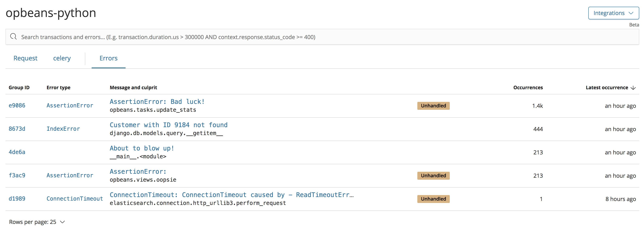The image size is (644, 231).
Task: Click the 1.4k occurrences value
Action: [538, 106]
